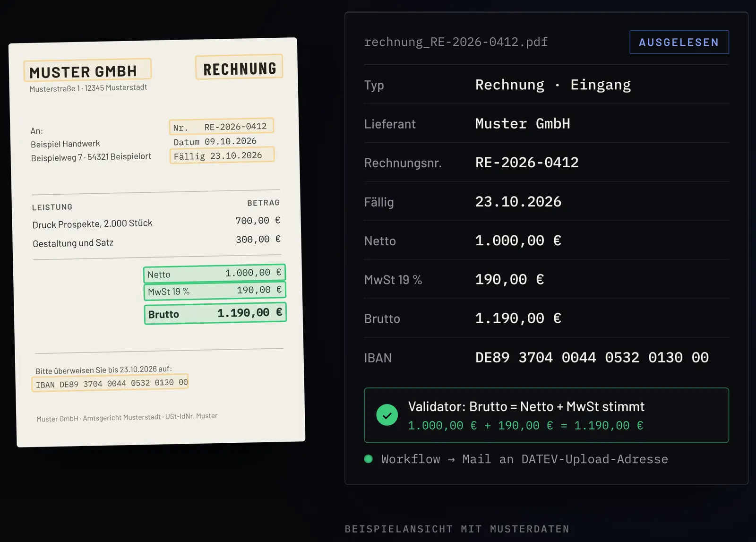Select the 'MwSt 19 %' value in the extraction panel
756x542 pixels.
510,280
